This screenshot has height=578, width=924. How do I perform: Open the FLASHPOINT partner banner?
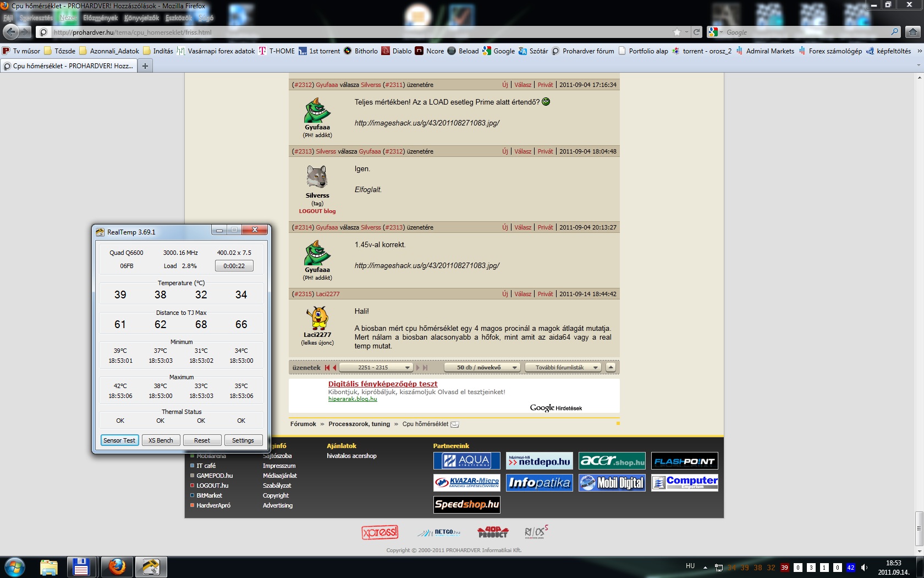click(684, 461)
